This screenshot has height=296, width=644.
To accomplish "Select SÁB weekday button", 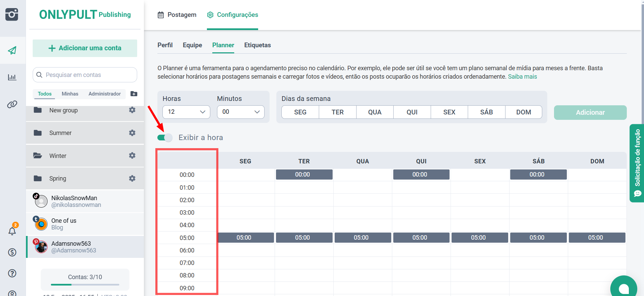I will (x=486, y=112).
